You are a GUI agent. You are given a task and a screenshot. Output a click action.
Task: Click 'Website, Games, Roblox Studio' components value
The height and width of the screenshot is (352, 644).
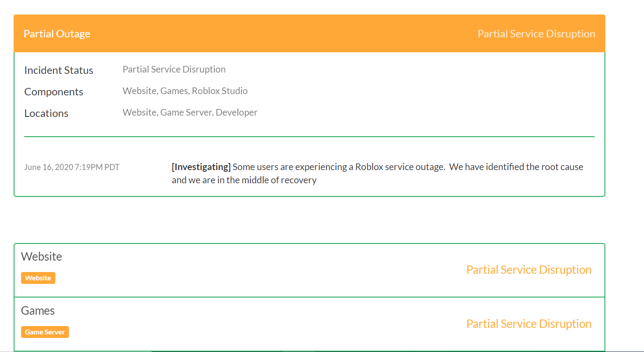point(185,91)
